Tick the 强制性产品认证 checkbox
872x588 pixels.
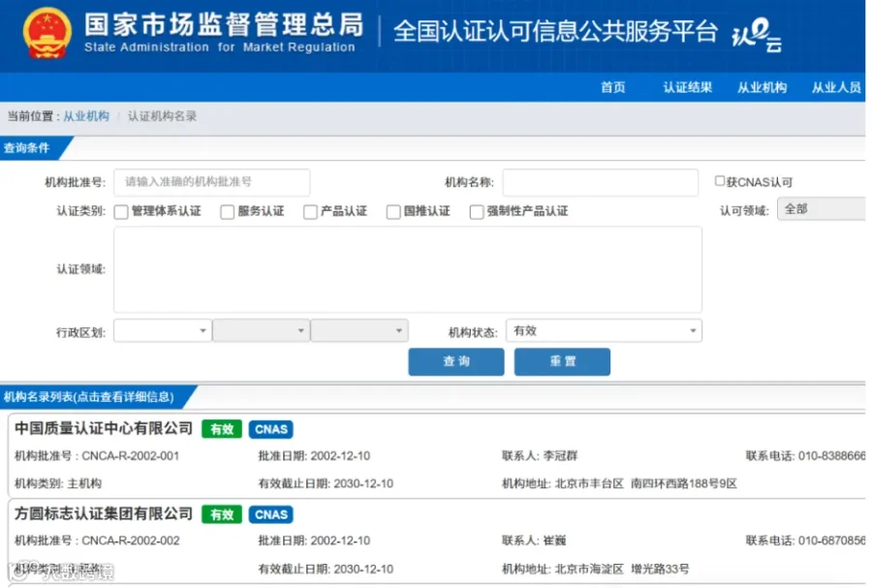tap(477, 212)
